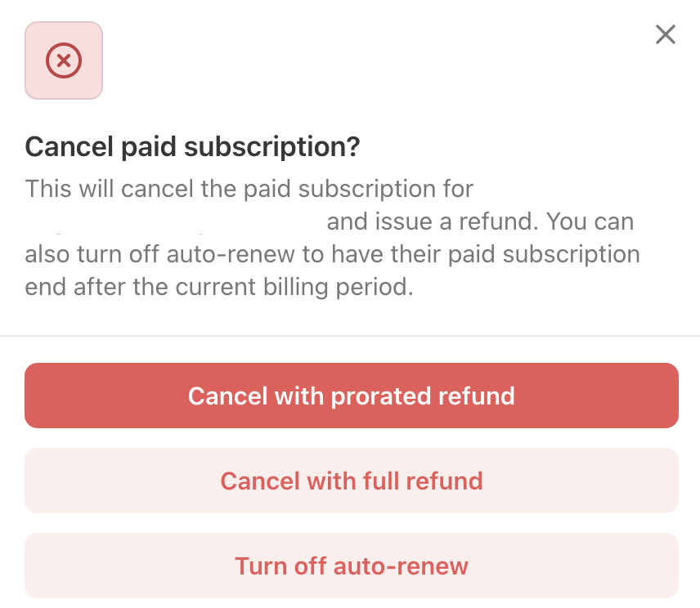
Task: Click the gray X at dialog corner
Action: [x=665, y=34]
